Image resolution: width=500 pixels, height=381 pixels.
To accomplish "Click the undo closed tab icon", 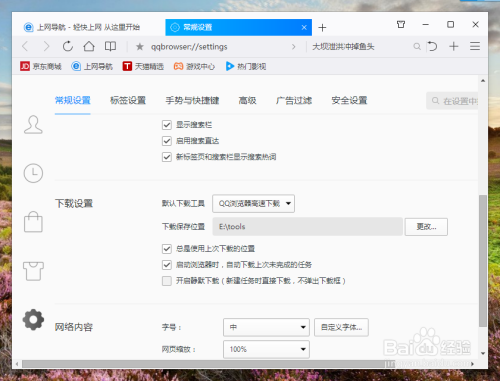I will pyautogui.click(x=432, y=46).
